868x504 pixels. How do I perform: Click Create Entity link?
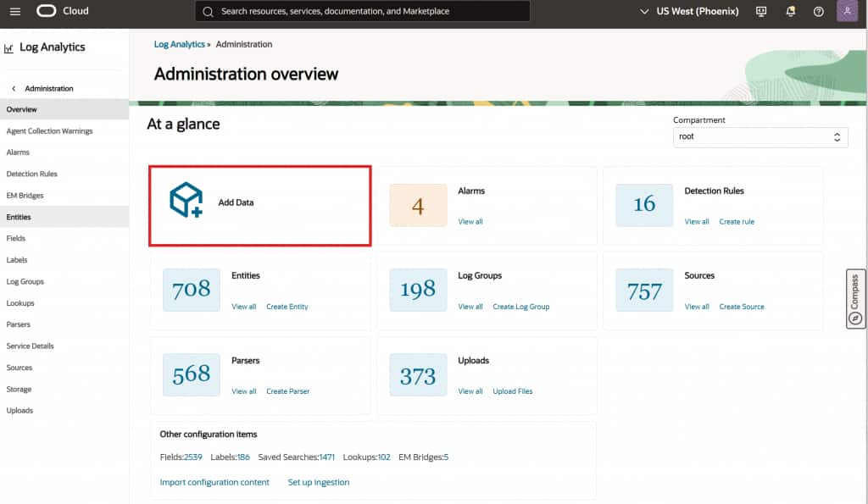[287, 307]
